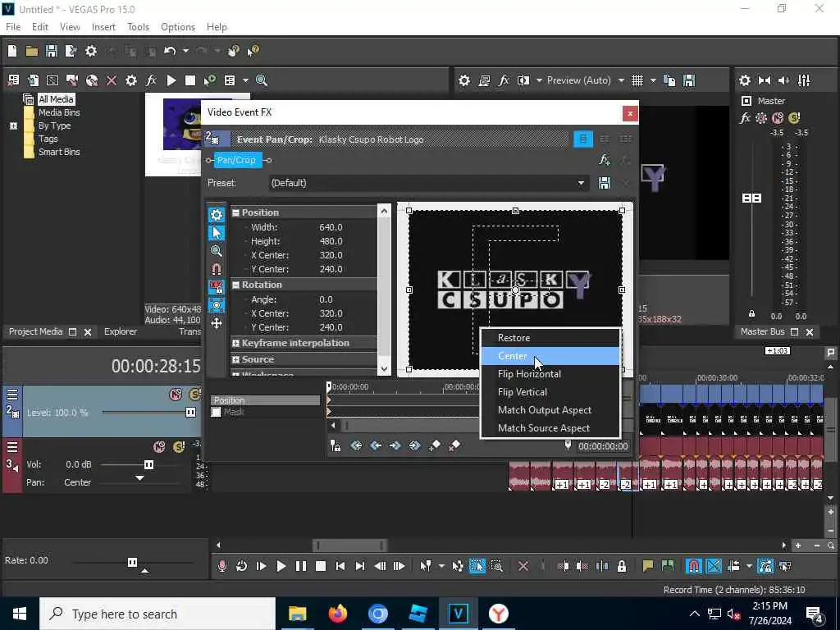Select the Zoom Edit magnifier tool in Pan/Crop
Viewport: 840px width, 630px height.
tap(217, 251)
